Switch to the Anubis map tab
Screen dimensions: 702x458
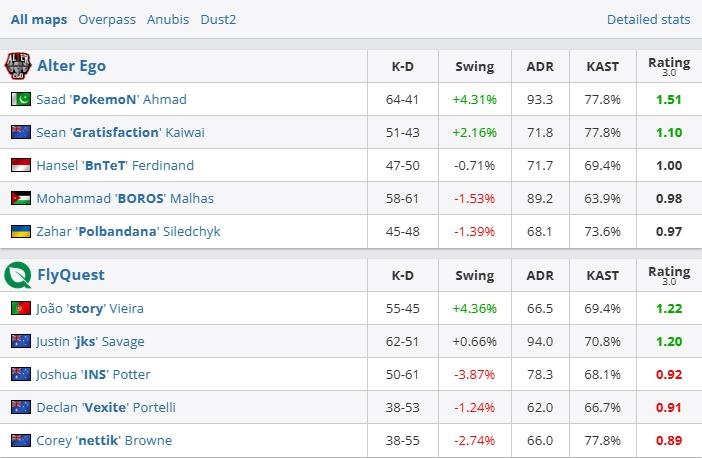coord(168,19)
